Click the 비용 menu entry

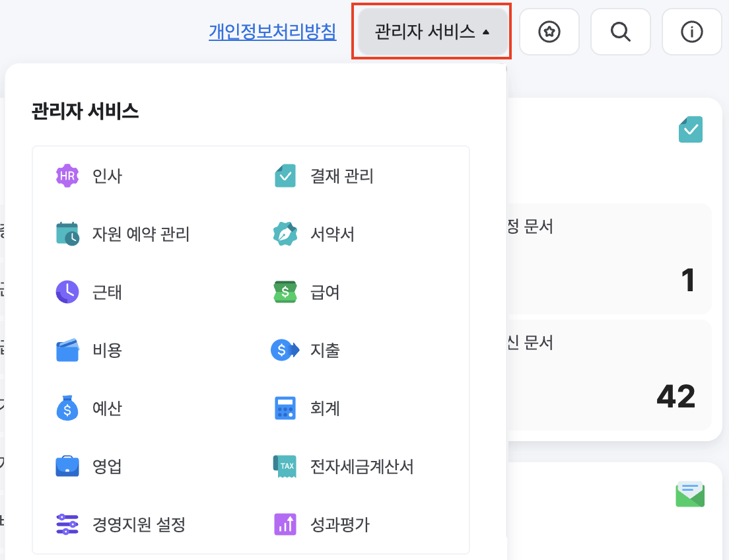tap(107, 351)
